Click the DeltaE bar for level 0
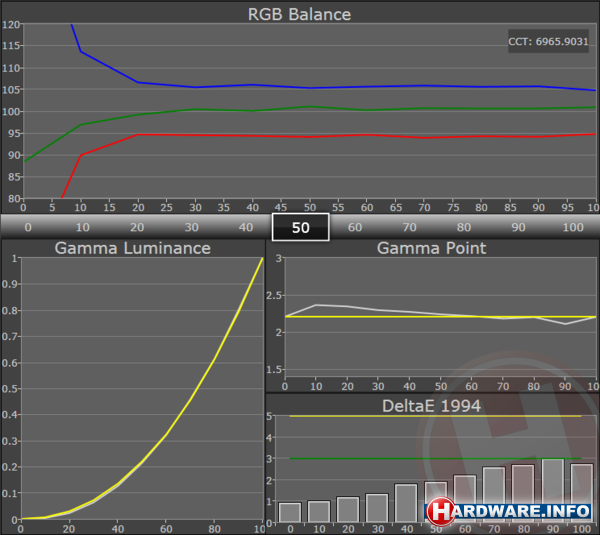 point(290,512)
